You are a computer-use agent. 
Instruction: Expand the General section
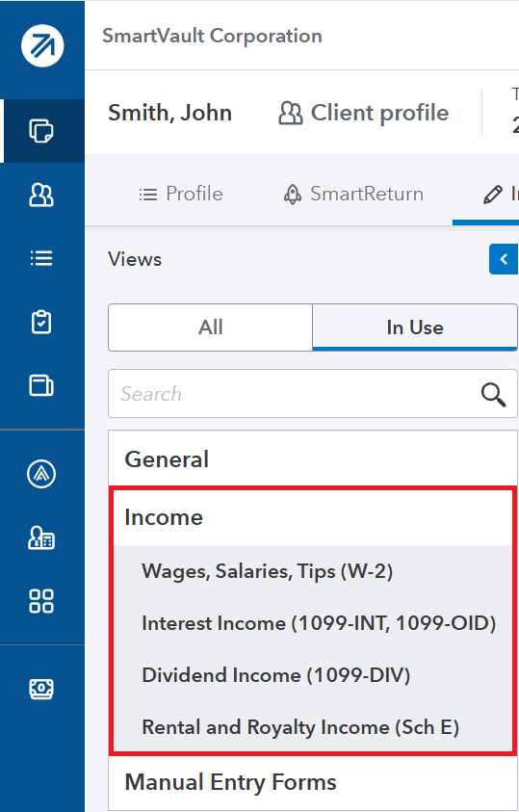tap(313, 458)
